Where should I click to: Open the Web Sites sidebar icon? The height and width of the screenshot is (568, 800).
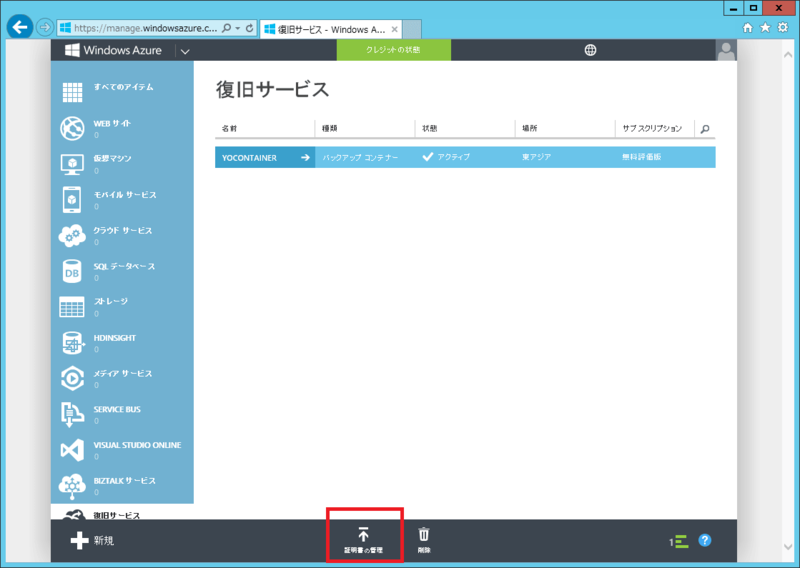(72, 128)
